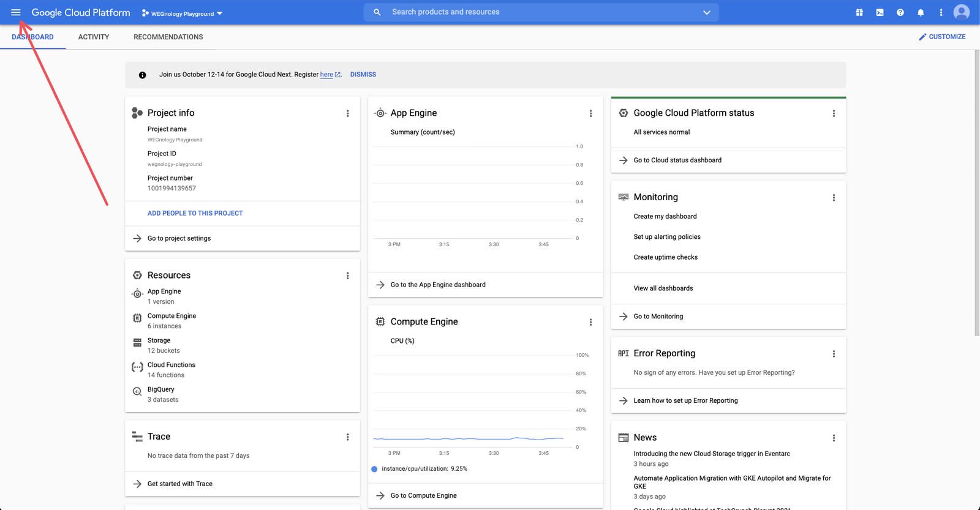The width and height of the screenshot is (980, 510).
Task: Switch to the Recommendations tab
Action: pyautogui.click(x=168, y=37)
